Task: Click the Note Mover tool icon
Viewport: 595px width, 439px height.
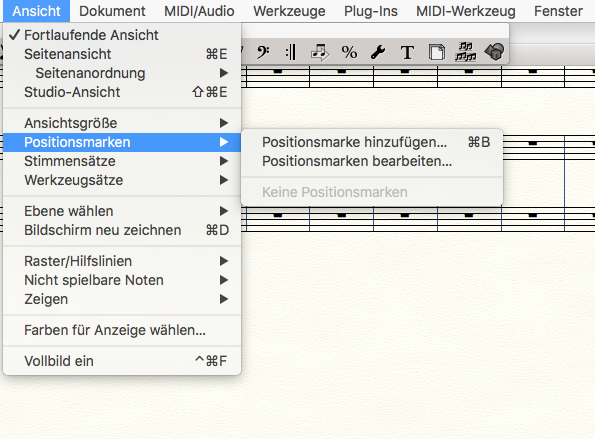Action: pyautogui.click(x=320, y=52)
